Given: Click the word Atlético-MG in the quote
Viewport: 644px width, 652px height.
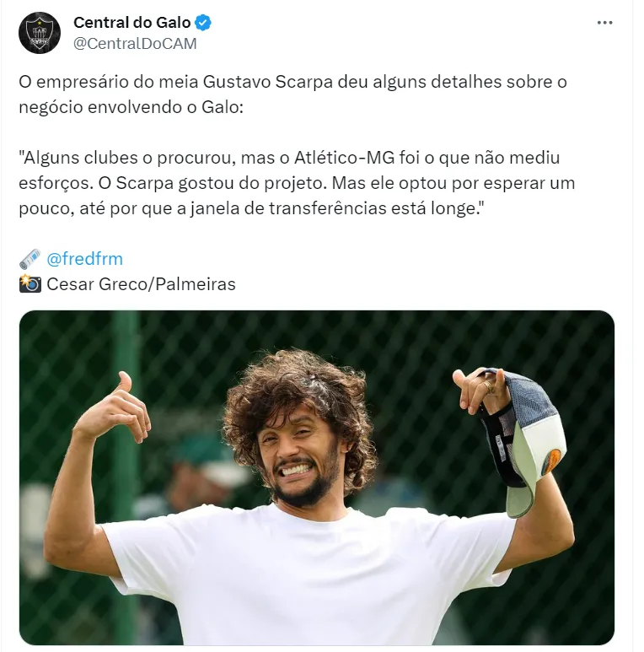Looking at the screenshot, I should (345, 158).
